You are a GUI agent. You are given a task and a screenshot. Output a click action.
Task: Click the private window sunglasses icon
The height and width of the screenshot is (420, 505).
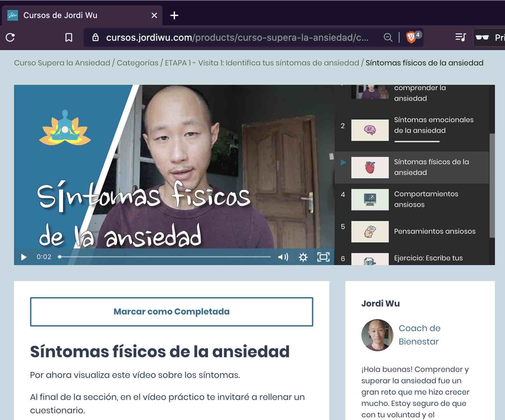(482, 37)
